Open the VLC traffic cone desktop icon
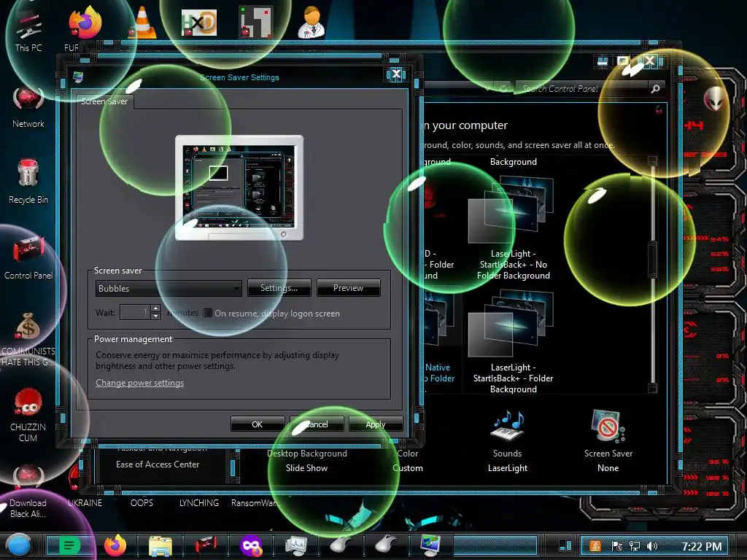This screenshot has width=747, height=560. point(142,23)
